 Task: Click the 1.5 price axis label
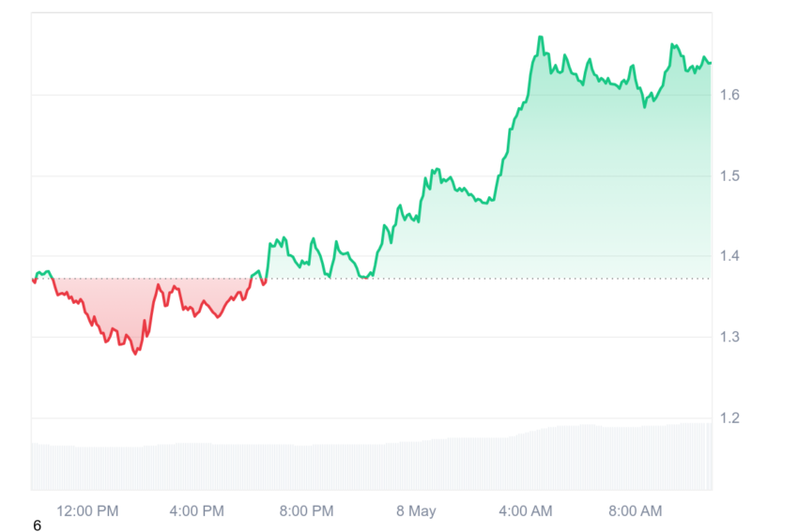point(729,176)
